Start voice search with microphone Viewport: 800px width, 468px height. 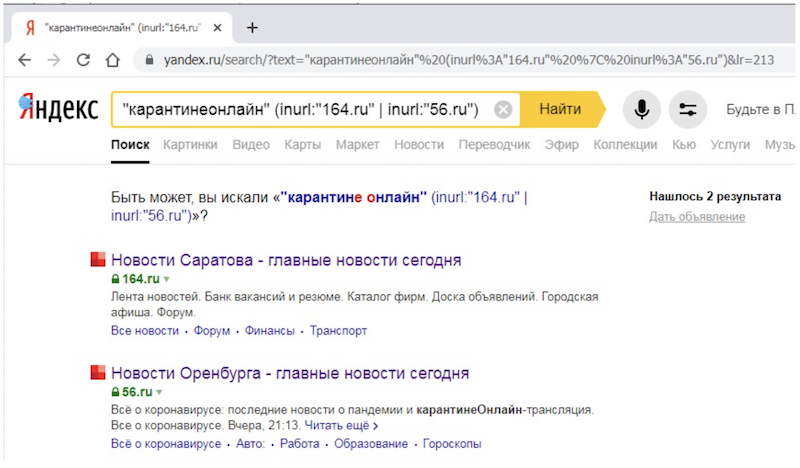[x=642, y=109]
